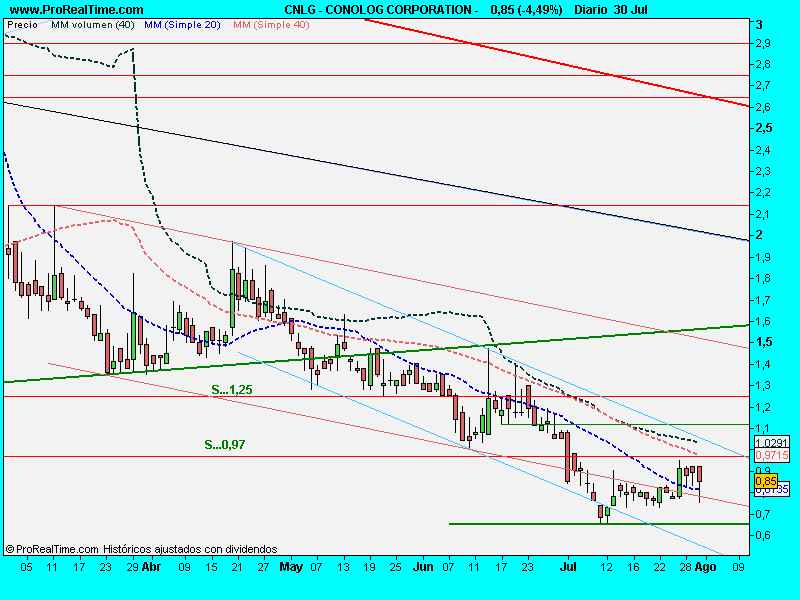
Task: Click the '22' date axis label
Action: coord(660,567)
